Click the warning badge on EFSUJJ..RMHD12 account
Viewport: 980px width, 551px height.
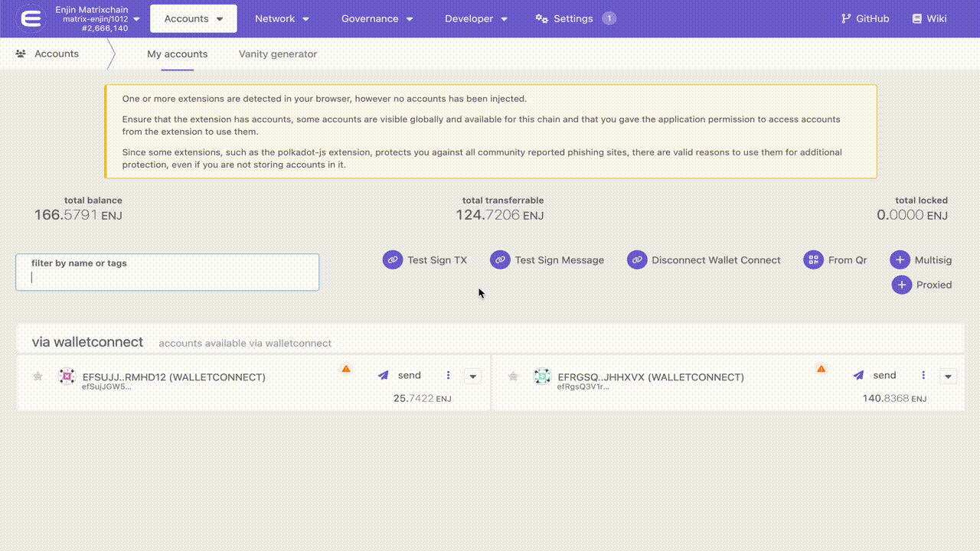coord(346,369)
